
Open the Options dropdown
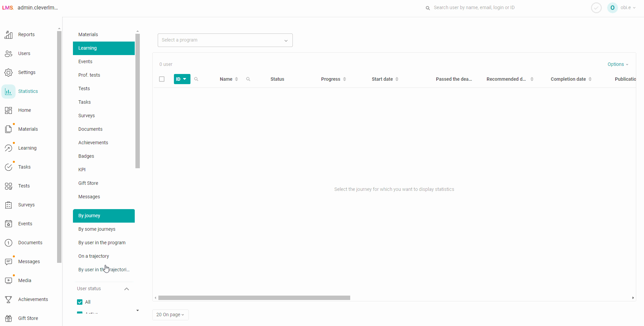click(618, 64)
